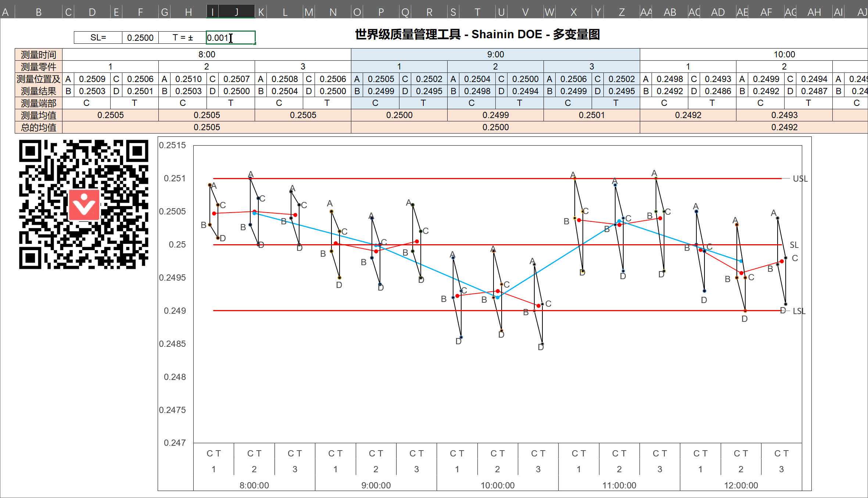Select column header B
Screen dimensions: 868x498
(x=39, y=12)
